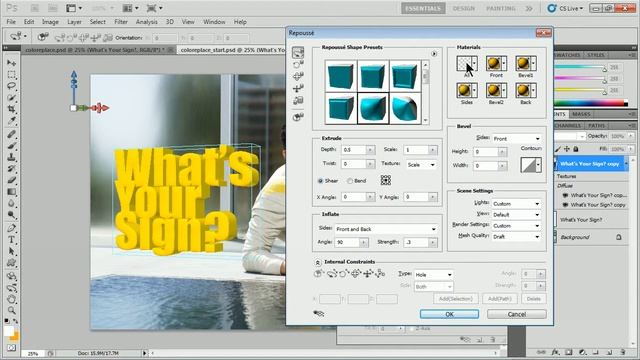640x360 pixels.
Task: Collapse the Internal Constraints section
Action: (317, 262)
